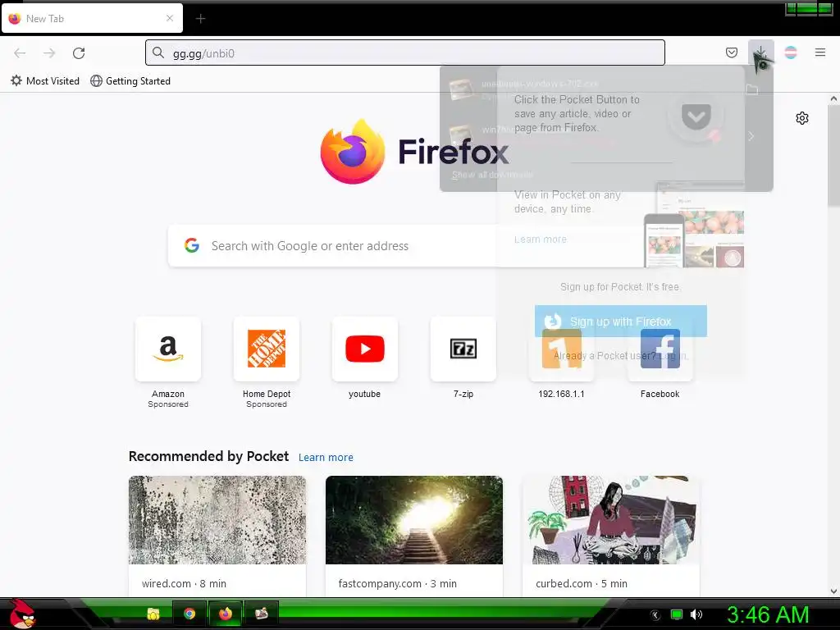The height and width of the screenshot is (630, 840).
Task: Click the page scrollbar down arrow
Action: click(x=833, y=591)
